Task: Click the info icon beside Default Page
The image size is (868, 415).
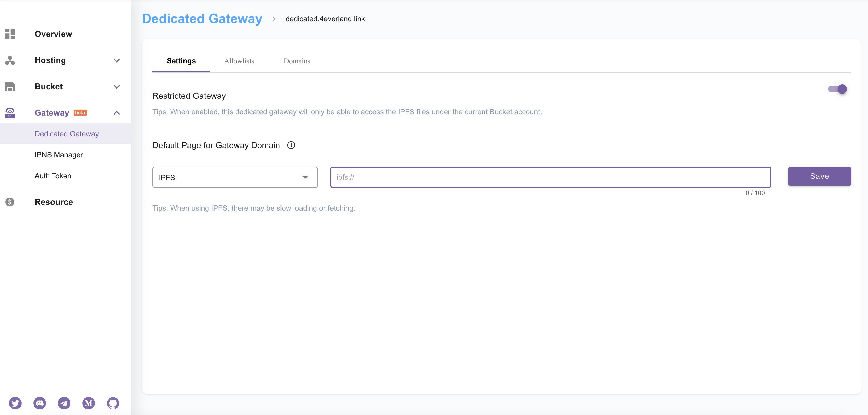Action: point(291,145)
